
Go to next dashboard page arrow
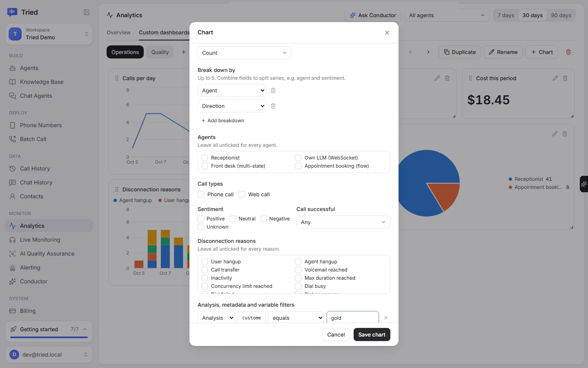(428, 52)
